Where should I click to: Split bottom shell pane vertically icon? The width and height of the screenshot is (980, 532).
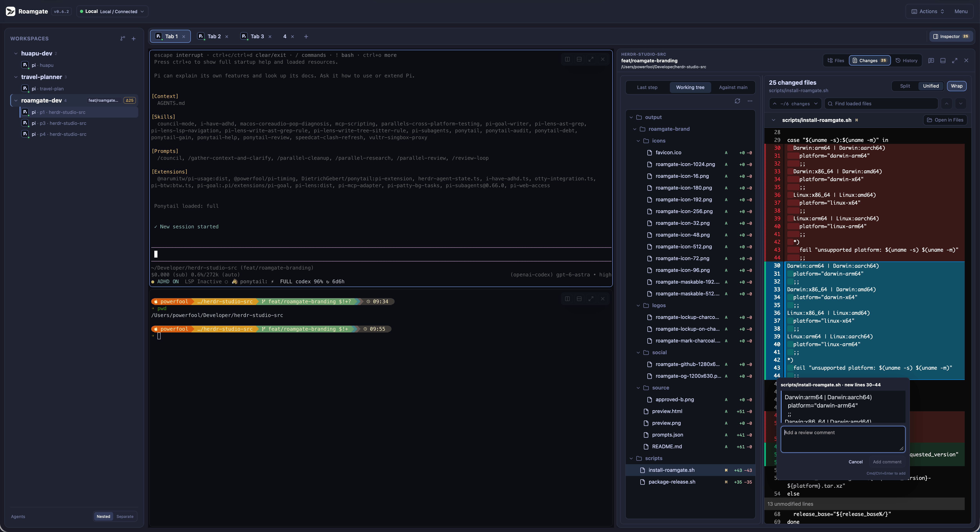click(567, 299)
